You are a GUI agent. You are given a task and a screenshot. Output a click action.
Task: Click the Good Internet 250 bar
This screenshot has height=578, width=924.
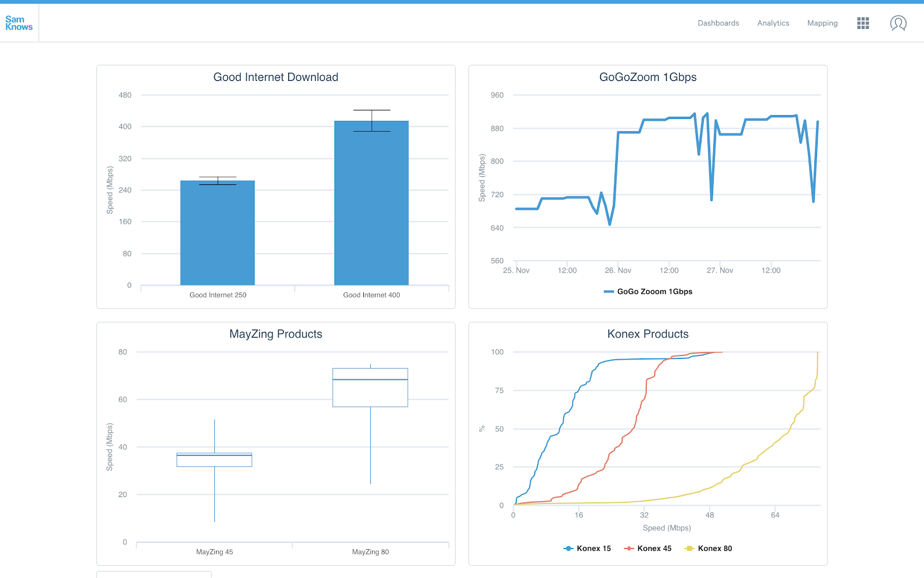(x=218, y=233)
